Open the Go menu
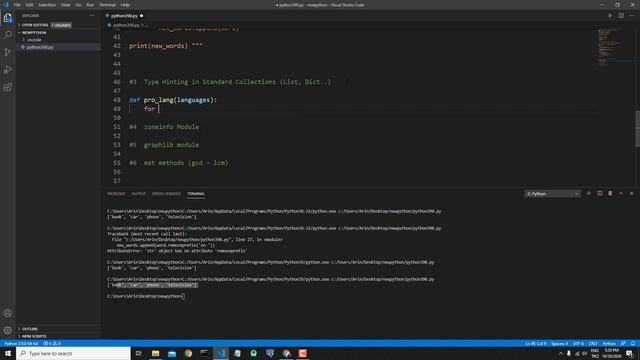The height and width of the screenshot is (360, 640). (78, 5)
